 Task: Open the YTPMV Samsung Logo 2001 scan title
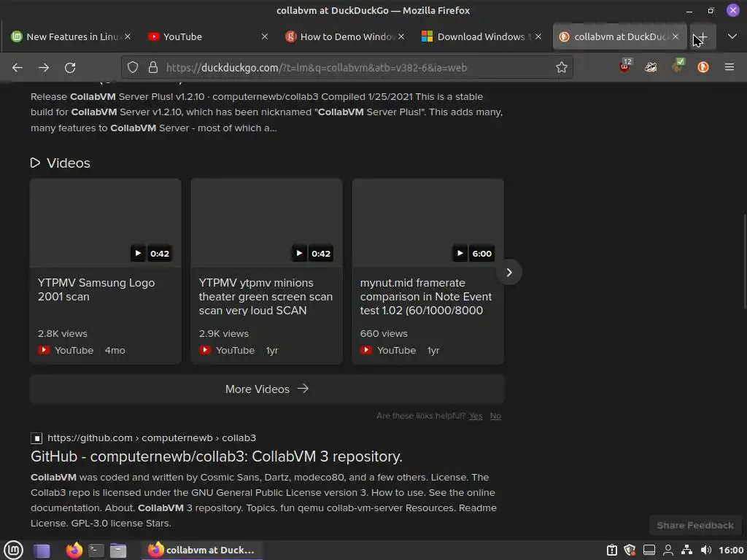[96, 289]
